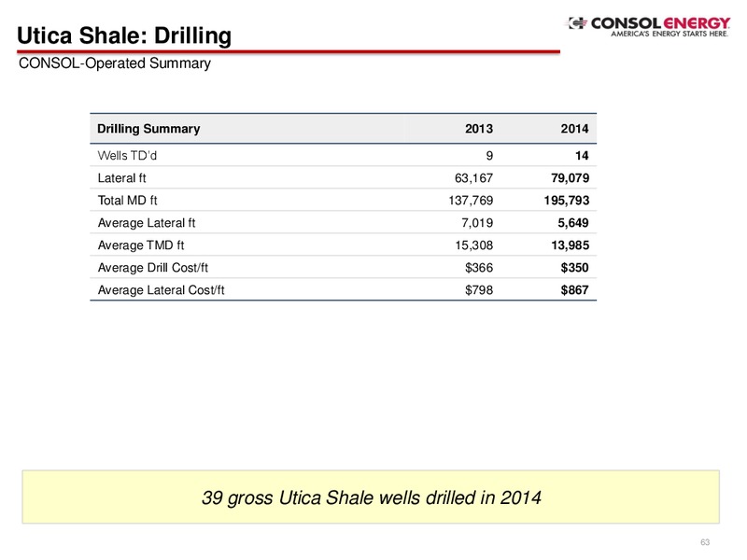This screenshot has height=560, width=747.
Task: Click the value $350
Action: tap(574, 268)
